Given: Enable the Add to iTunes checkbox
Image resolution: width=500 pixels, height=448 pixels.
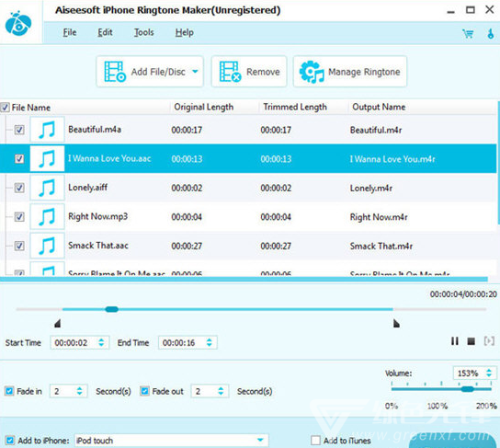Looking at the screenshot, I should [x=315, y=441].
